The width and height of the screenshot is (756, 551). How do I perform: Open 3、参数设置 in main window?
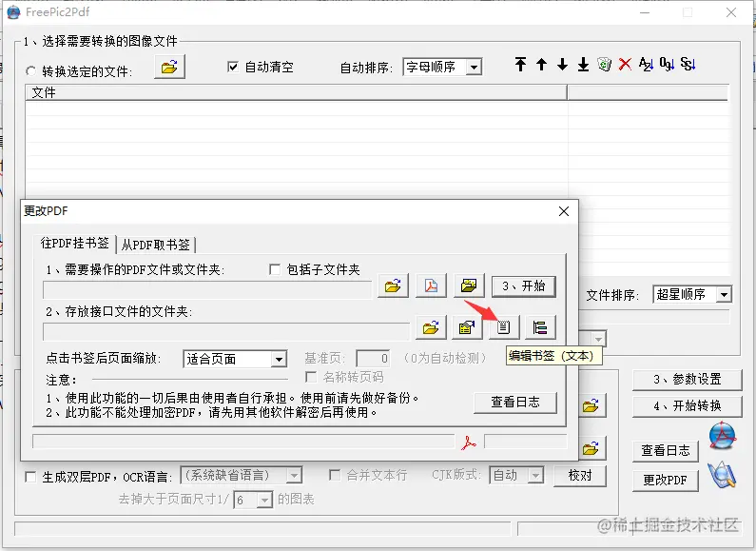pos(687,380)
